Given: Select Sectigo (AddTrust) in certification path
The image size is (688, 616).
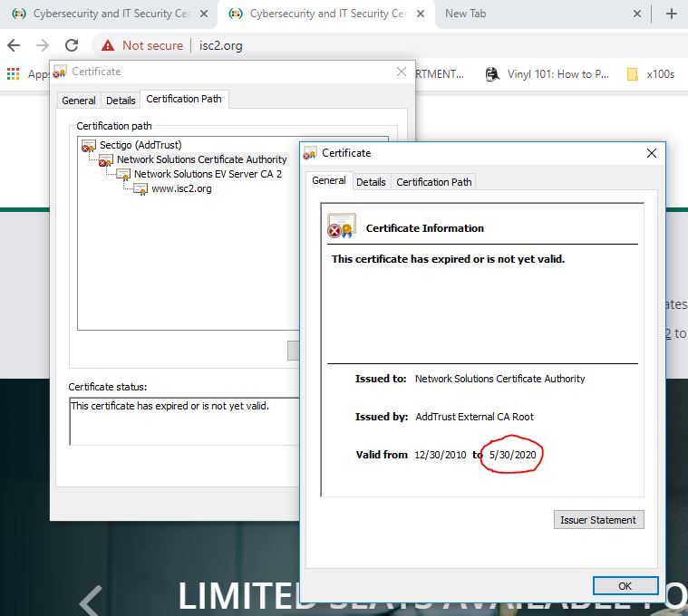Looking at the screenshot, I should (140, 145).
